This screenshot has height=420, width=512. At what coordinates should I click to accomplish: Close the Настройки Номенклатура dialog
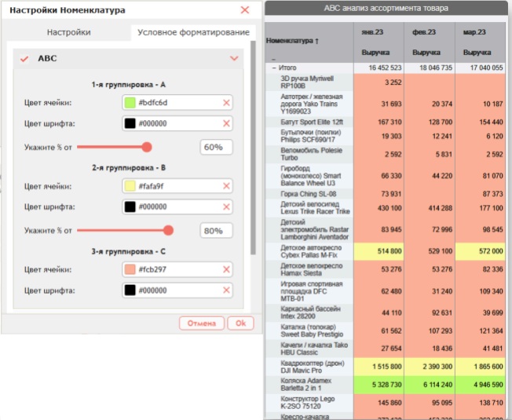[245, 10]
